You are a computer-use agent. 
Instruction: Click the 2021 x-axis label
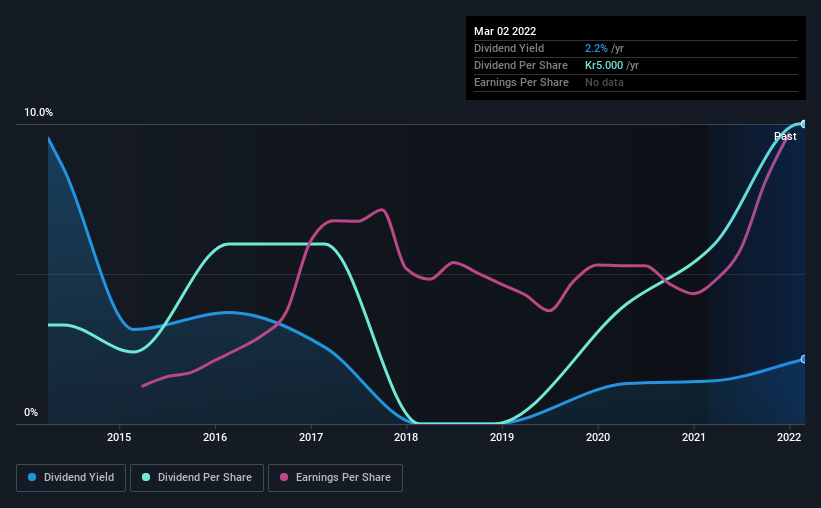click(694, 437)
